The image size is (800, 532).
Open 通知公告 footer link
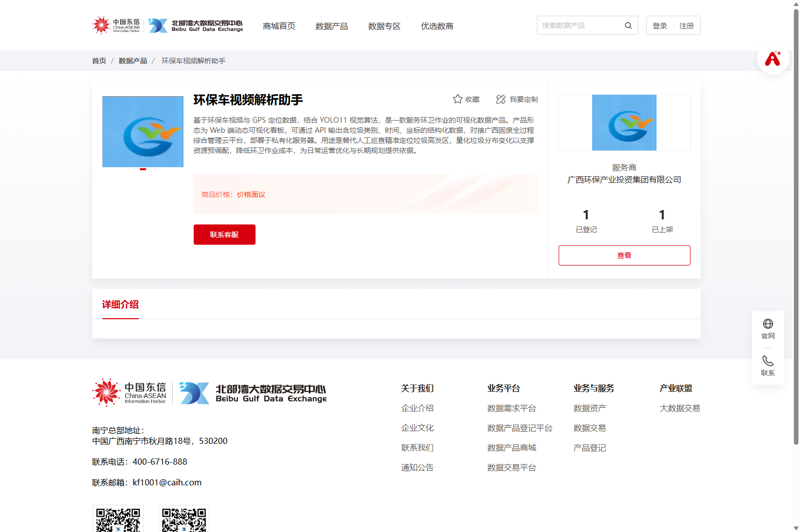pos(418,468)
